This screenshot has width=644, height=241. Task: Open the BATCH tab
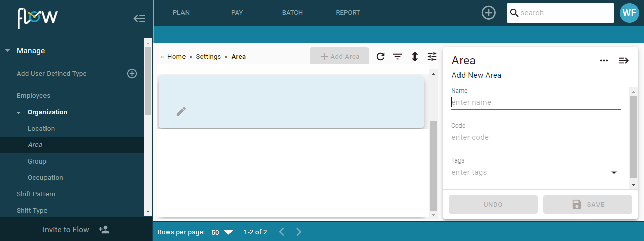(x=292, y=13)
